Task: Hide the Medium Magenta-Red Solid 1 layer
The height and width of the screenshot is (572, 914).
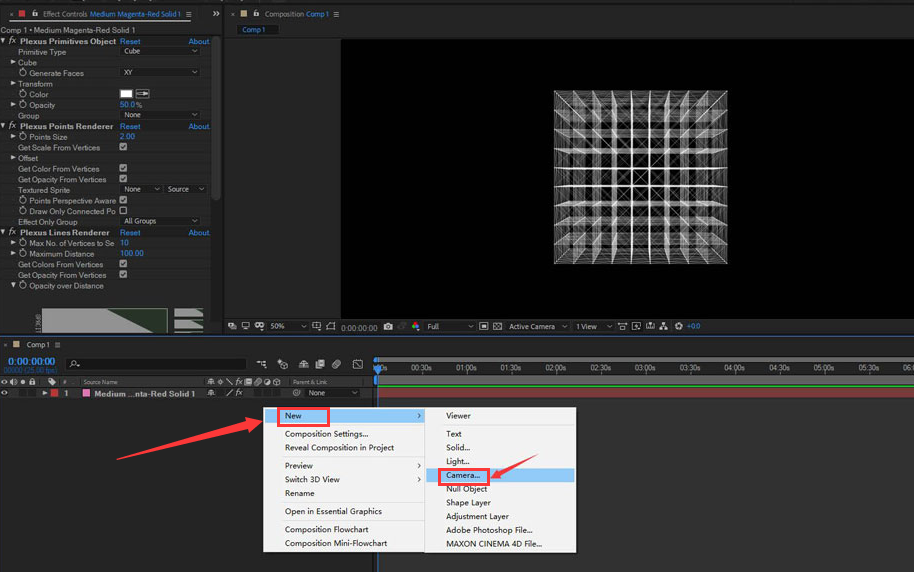Action: (x=5, y=393)
